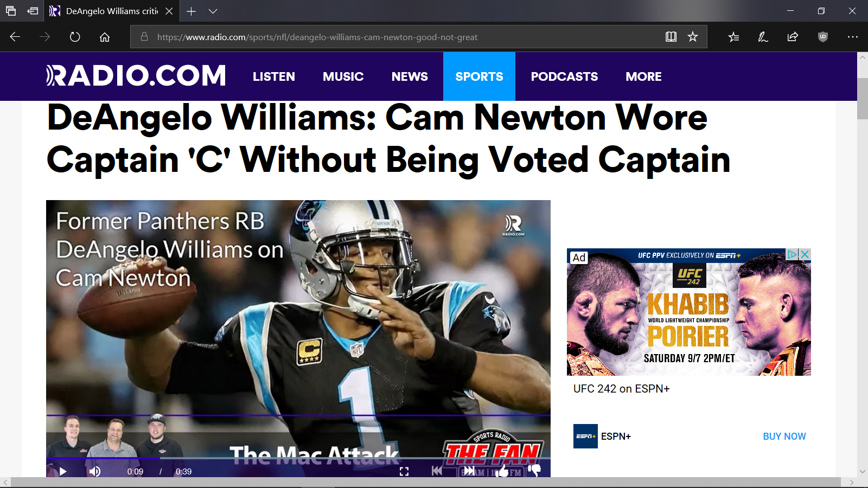Add page to favorites with star icon

[693, 37]
